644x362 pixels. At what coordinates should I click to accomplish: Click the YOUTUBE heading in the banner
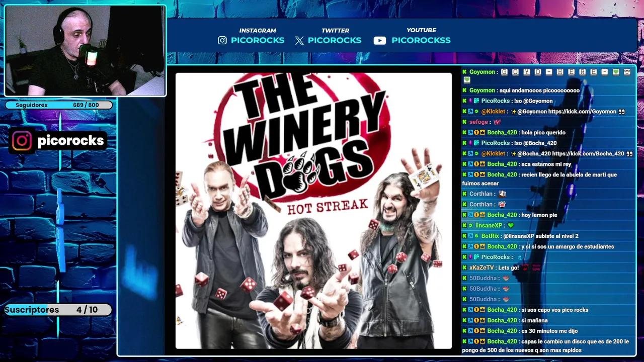pos(421,30)
